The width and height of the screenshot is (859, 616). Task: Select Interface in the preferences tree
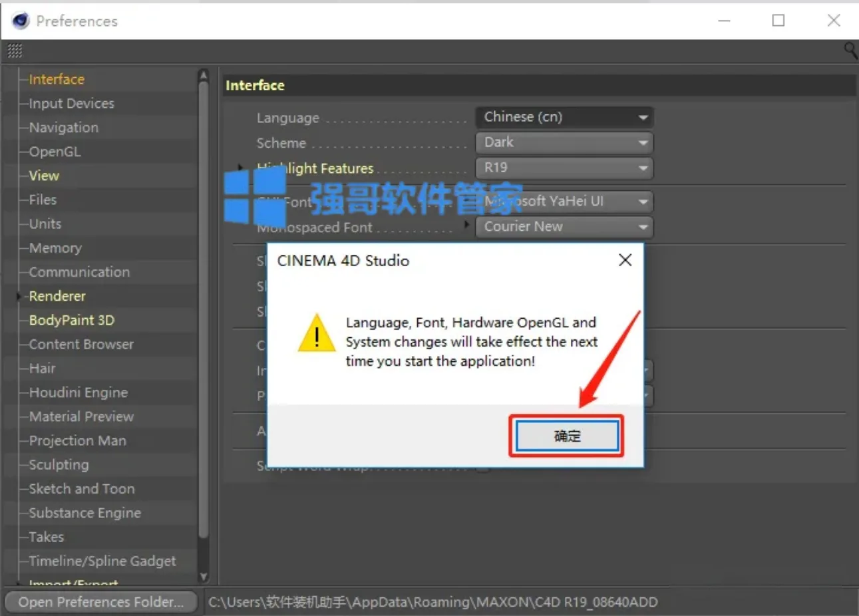57,79
